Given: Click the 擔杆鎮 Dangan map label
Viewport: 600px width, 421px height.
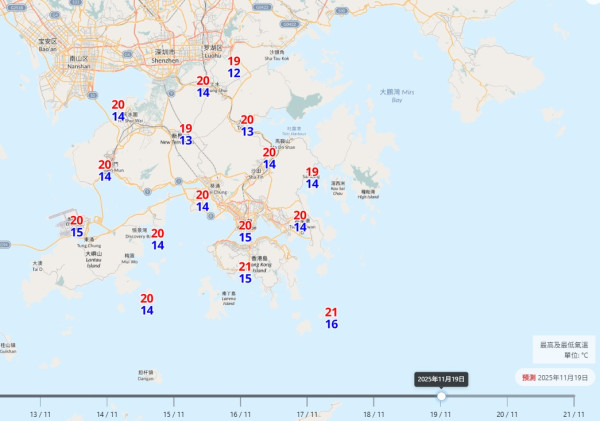Looking at the screenshot, I should pos(146,375).
